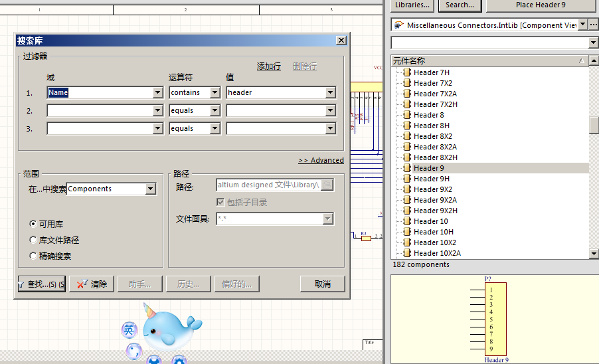Click the Header 10 component icon
599x364 pixels.
coord(407,221)
